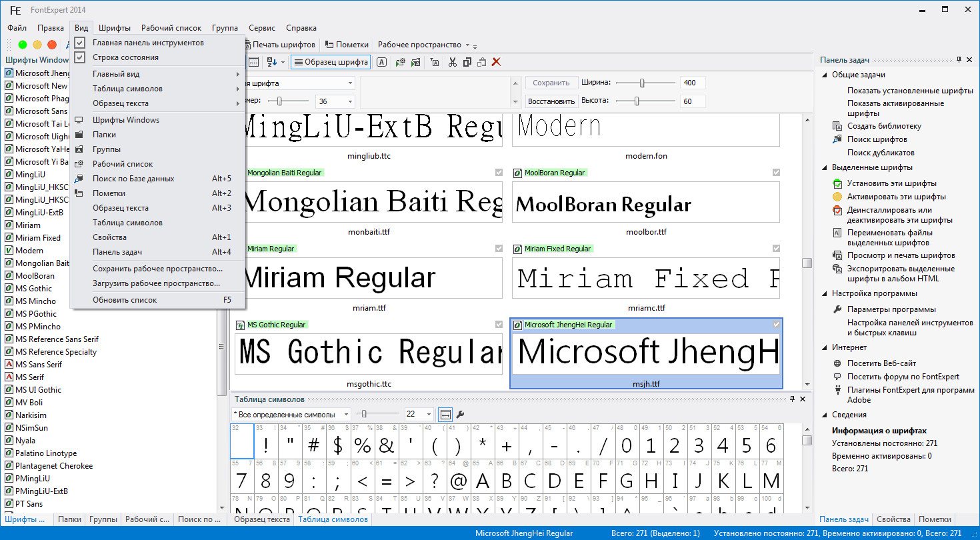Open Рабочее пространство toolbar dropdown

click(468, 45)
